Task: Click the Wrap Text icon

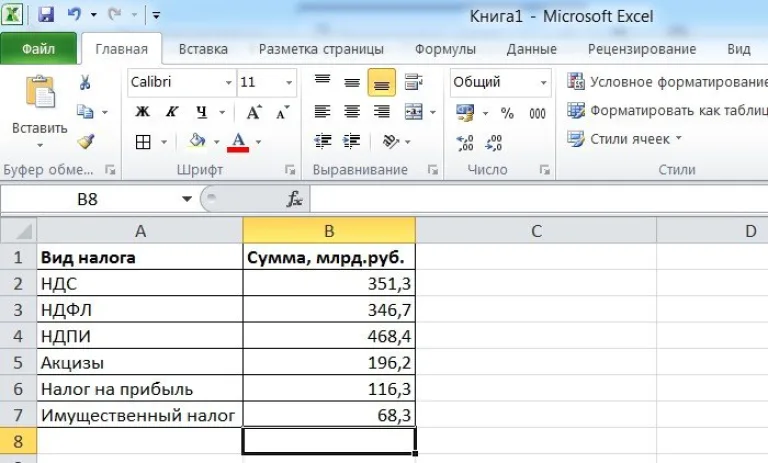Action: 413,82
